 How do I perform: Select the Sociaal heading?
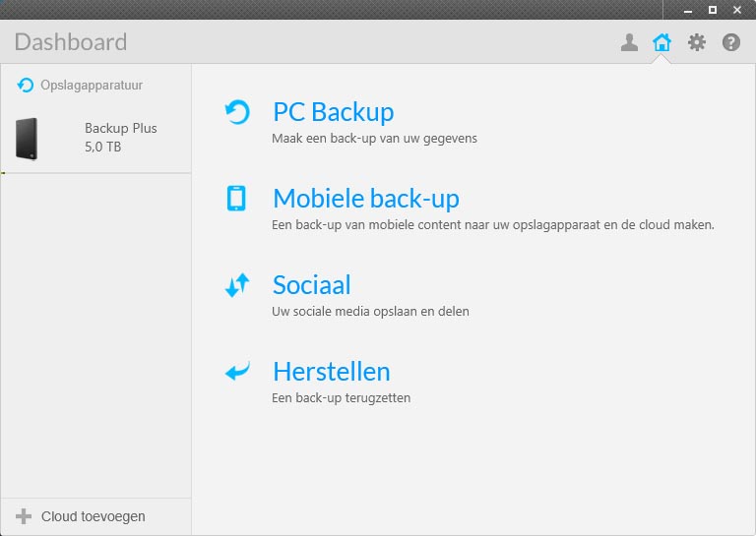(311, 285)
